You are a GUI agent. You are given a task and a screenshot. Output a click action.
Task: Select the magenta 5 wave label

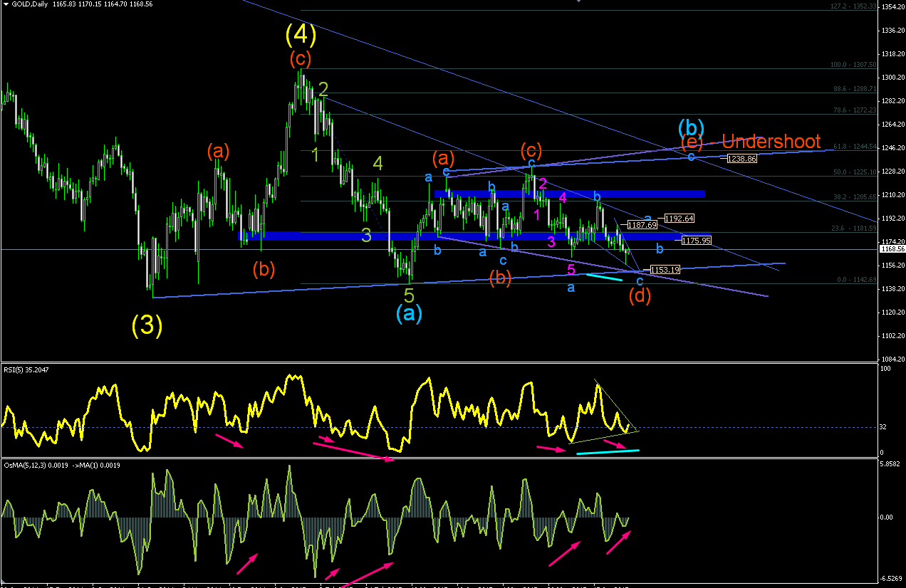(x=571, y=269)
